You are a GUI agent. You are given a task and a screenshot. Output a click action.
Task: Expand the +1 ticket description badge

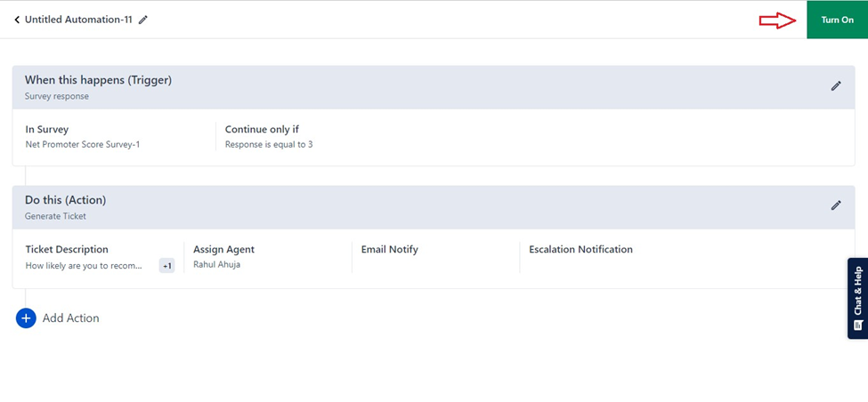(166, 265)
